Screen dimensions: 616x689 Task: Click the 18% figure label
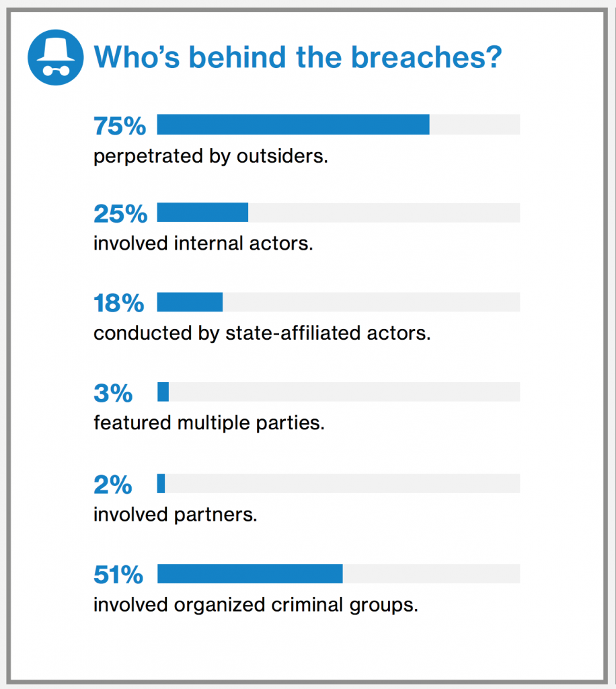pyautogui.click(x=118, y=303)
